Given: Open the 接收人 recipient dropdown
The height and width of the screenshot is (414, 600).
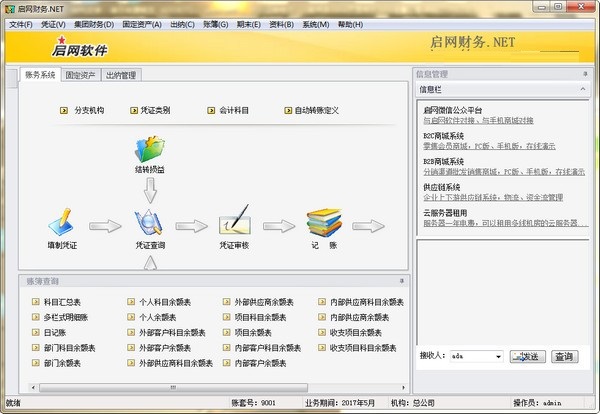Looking at the screenshot, I should pos(498,357).
